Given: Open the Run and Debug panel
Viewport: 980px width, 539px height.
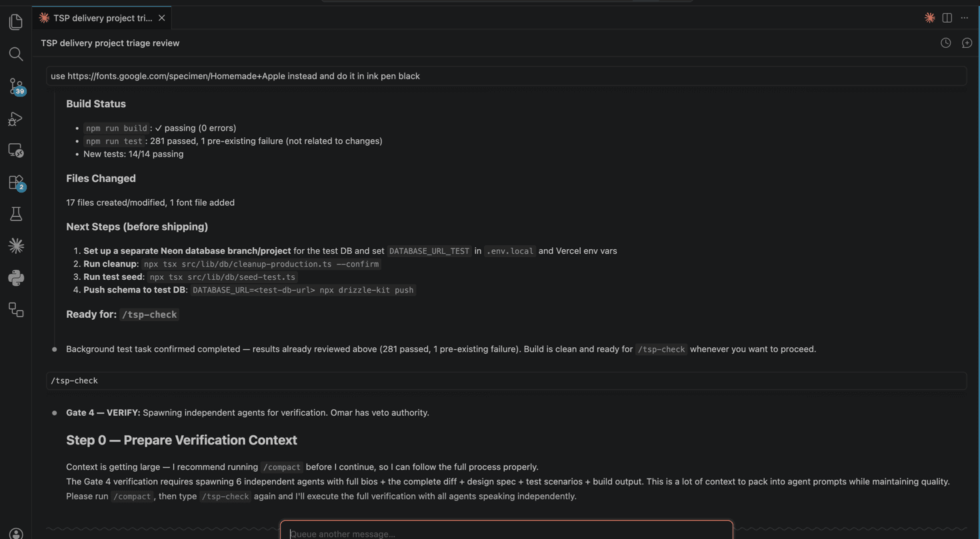Looking at the screenshot, I should [x=15, y=119].
